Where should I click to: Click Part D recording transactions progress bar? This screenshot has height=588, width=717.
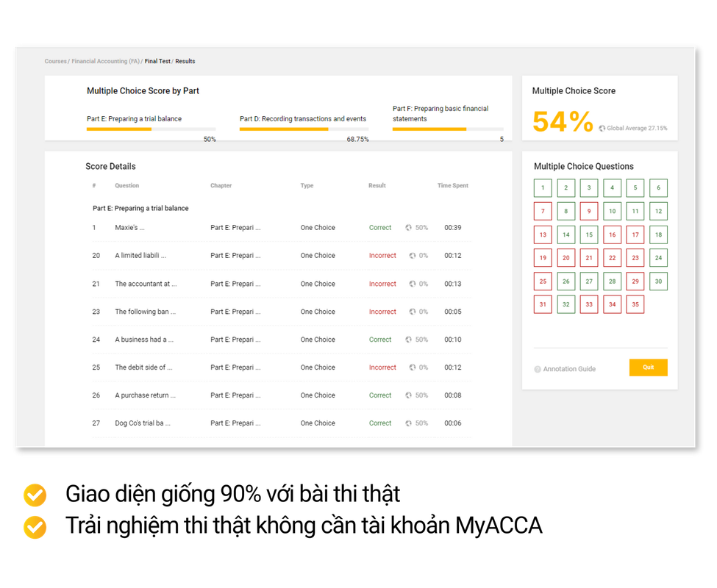point(304,129)
